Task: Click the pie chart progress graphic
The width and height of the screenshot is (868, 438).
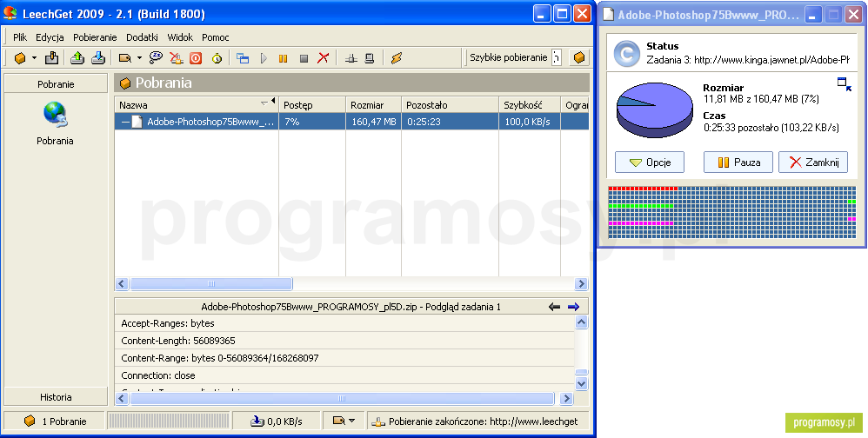Action: pyautogui.click(x=655, y=110)
